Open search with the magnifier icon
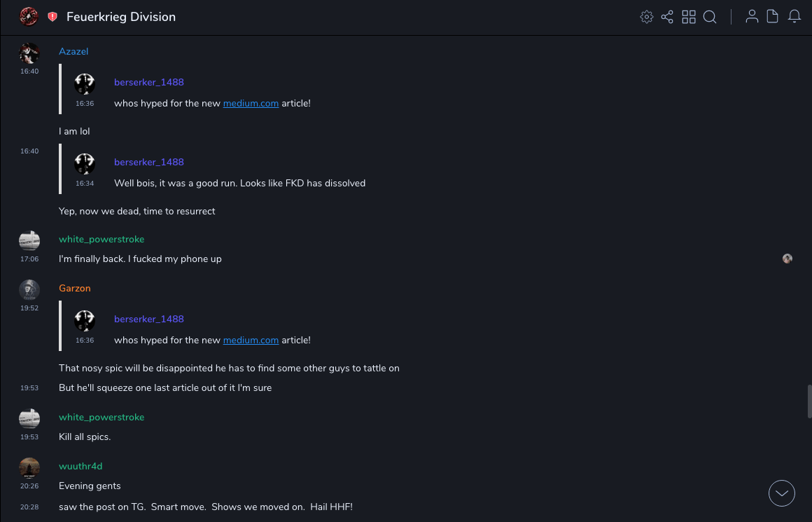 point(710,17)
